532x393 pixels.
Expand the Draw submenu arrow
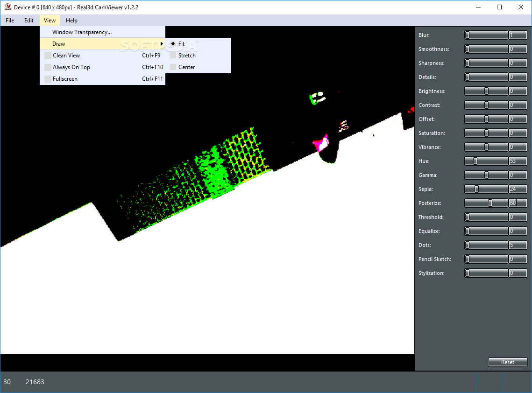(x=162, y=44)
